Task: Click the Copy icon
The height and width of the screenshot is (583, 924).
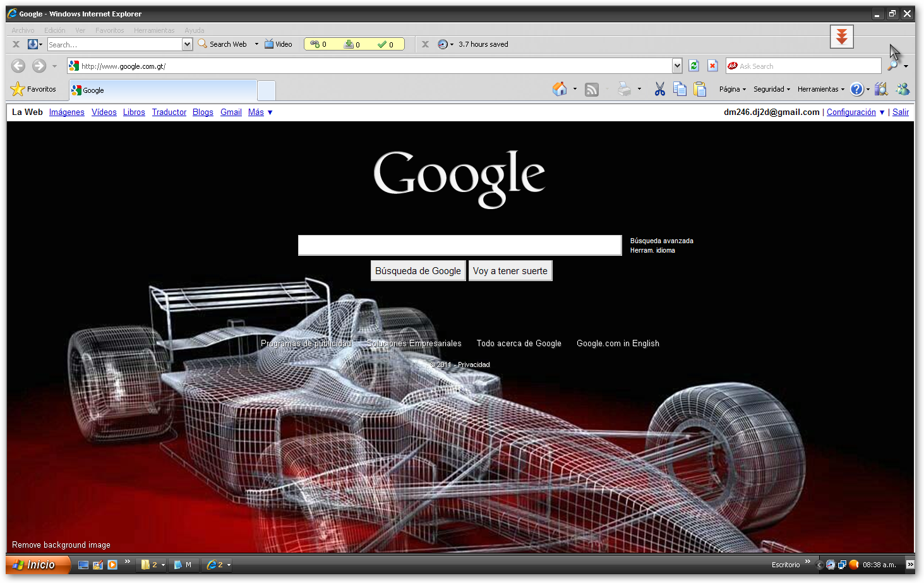Action: [x=680, y=89]
